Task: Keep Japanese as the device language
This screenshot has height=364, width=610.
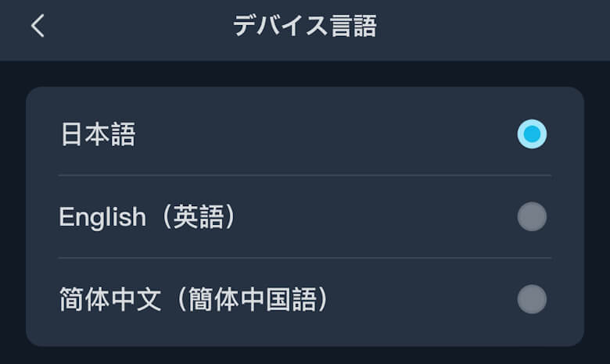Action: click(532, 134)
